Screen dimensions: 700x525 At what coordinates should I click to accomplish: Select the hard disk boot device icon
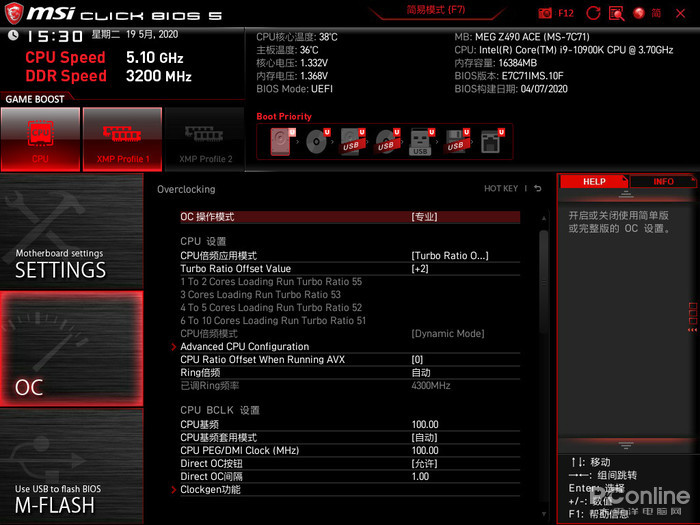click(x=283, y=142)
